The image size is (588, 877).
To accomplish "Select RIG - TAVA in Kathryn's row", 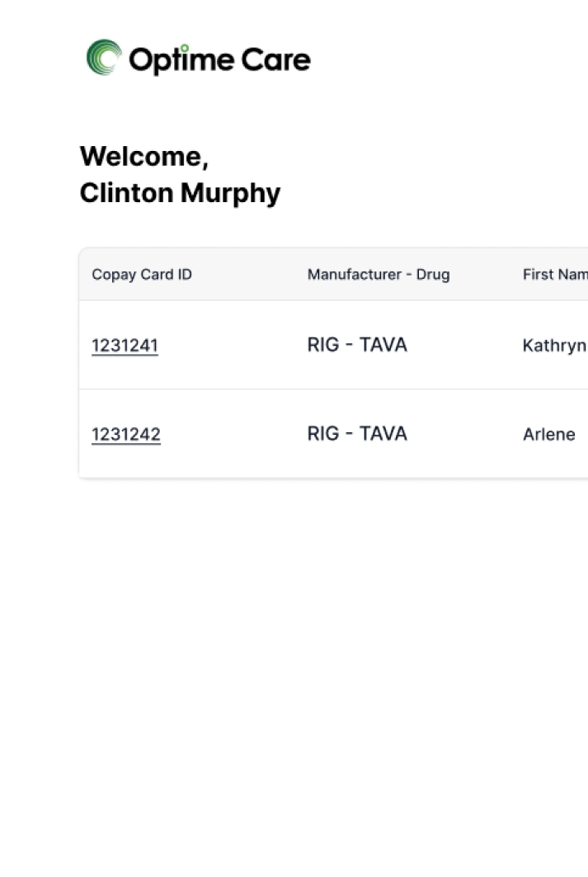I will (x=357, y=345).
